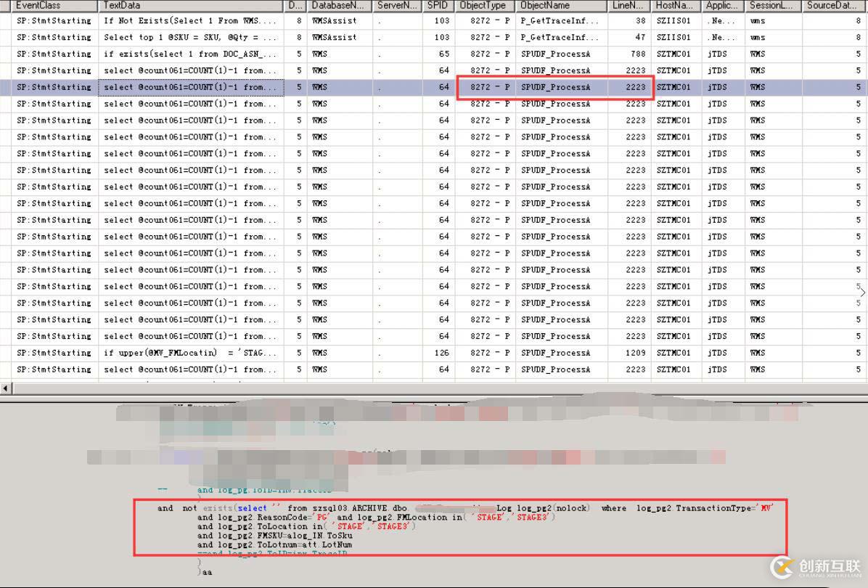The width and height of the screenshot is (868, 588).
Task: Click the SPID cell showing 65
Action: pos(444,54)
